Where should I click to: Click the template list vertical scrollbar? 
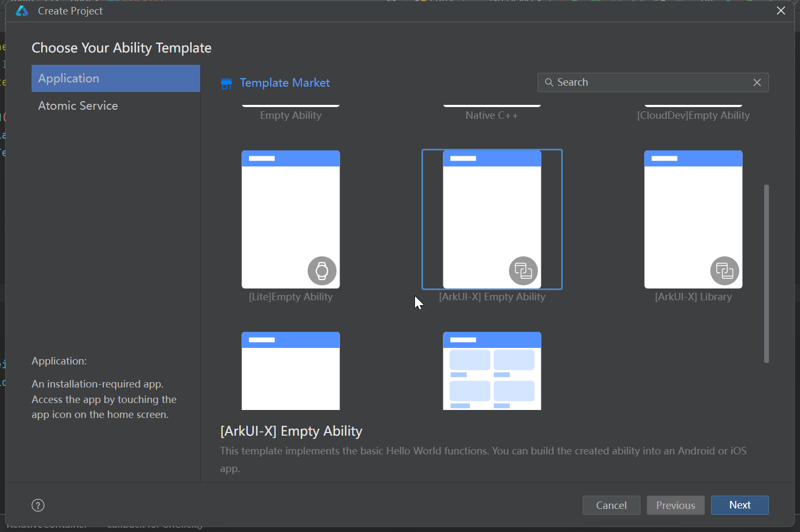tap(766, 273)
